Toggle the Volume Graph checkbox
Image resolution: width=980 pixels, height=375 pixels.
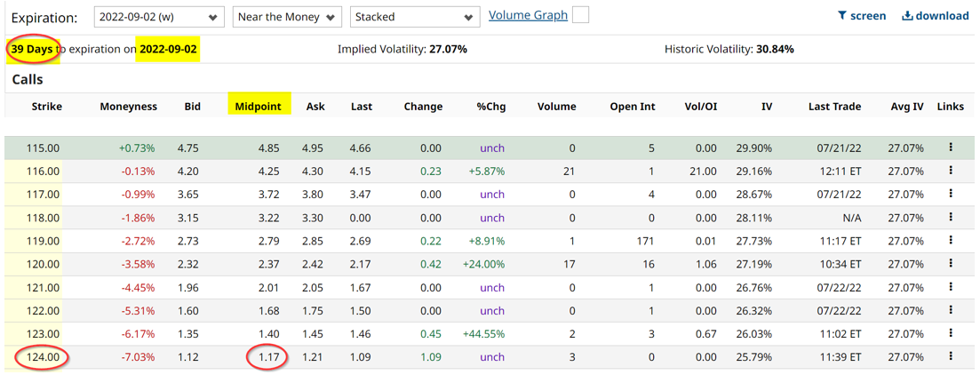580,15
